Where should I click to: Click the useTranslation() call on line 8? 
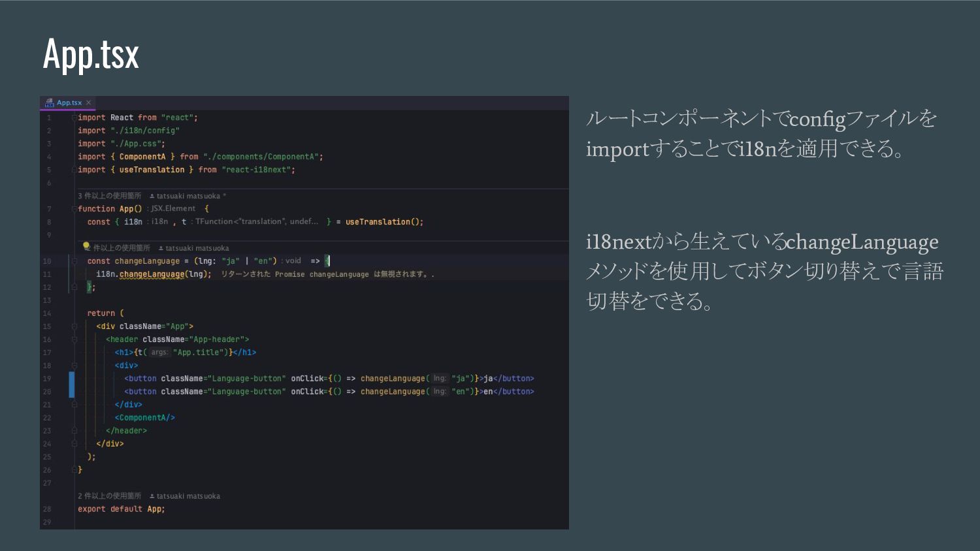384,222
